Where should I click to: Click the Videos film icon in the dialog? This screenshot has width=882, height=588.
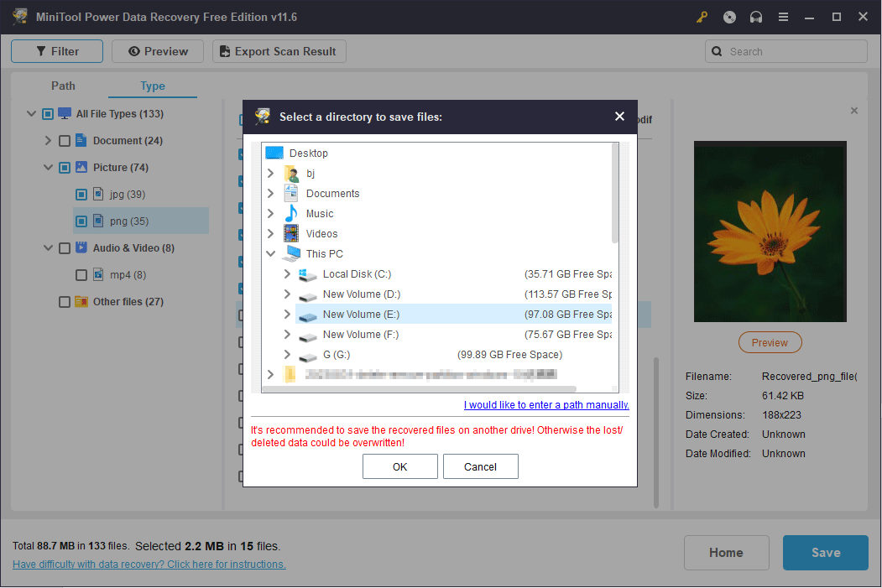pos(291,233)
